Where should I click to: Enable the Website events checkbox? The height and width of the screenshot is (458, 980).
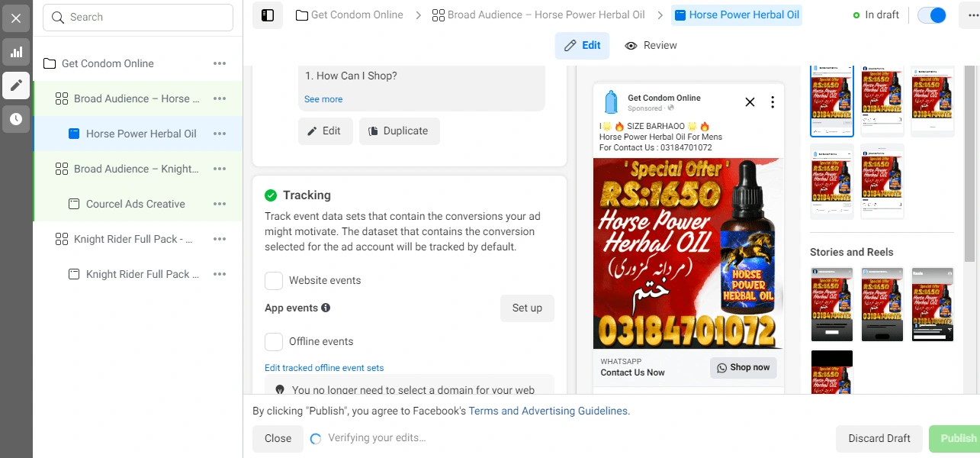pos(274,281)
